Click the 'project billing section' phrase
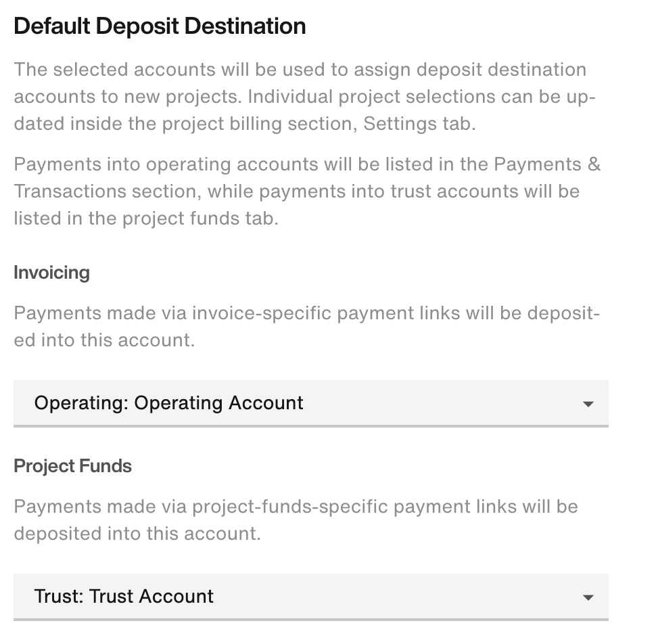 (257, 124)
